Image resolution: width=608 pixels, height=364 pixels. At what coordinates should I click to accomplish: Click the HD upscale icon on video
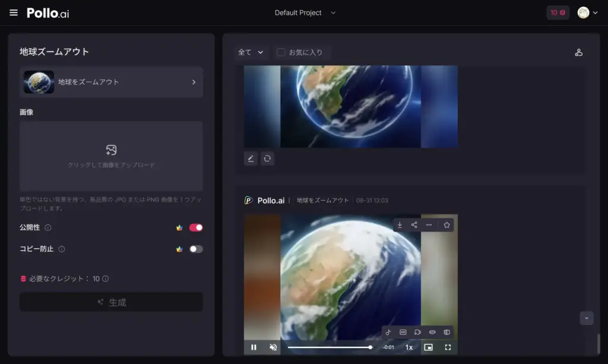403,332
